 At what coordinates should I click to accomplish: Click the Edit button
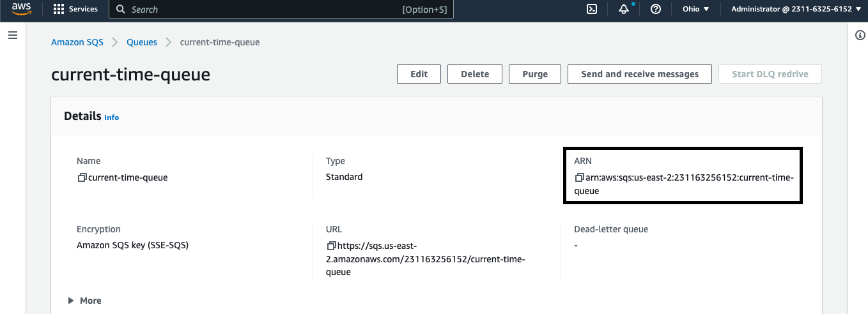[x=419, y=74]
